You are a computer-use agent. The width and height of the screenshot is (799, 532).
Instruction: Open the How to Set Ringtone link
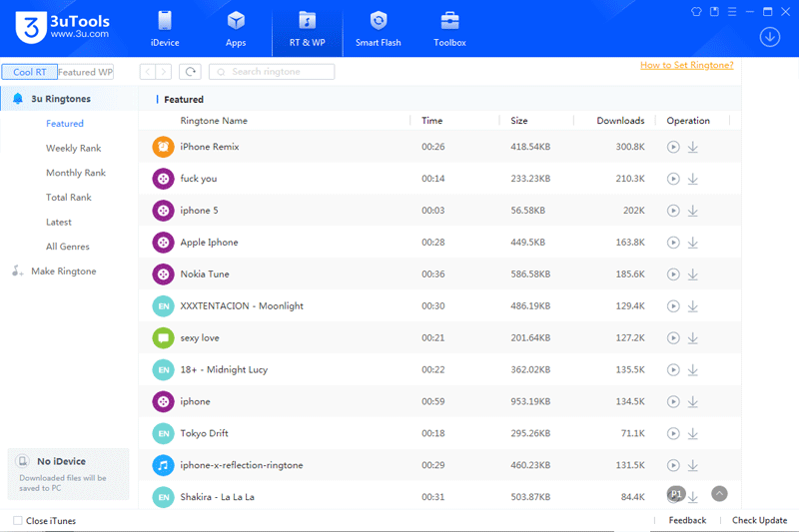coord(686,65)
